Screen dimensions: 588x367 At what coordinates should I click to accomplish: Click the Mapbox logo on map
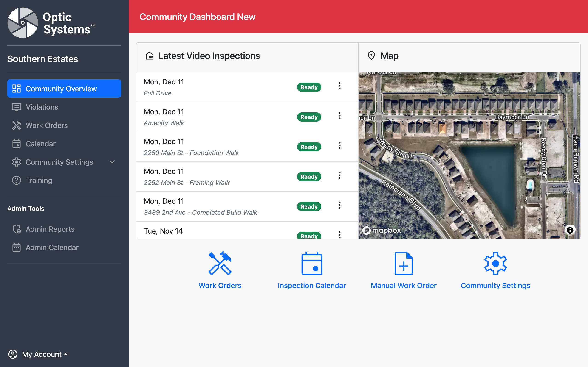(x=382, y=230)
